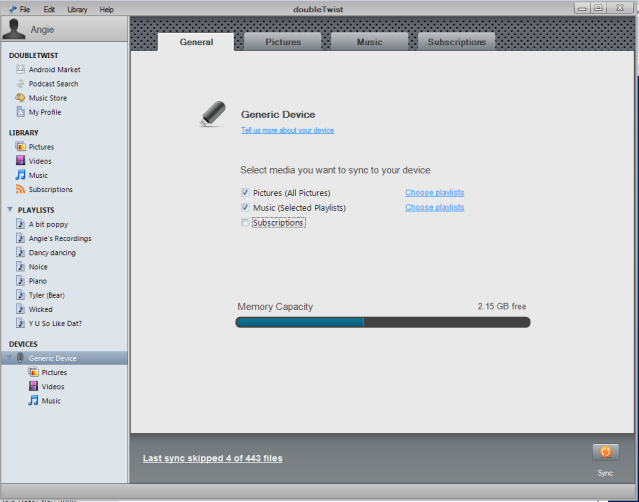Select the Angie's Recordings playlist
The width and height of the screenshot is (639, 502).
point(60,238)
